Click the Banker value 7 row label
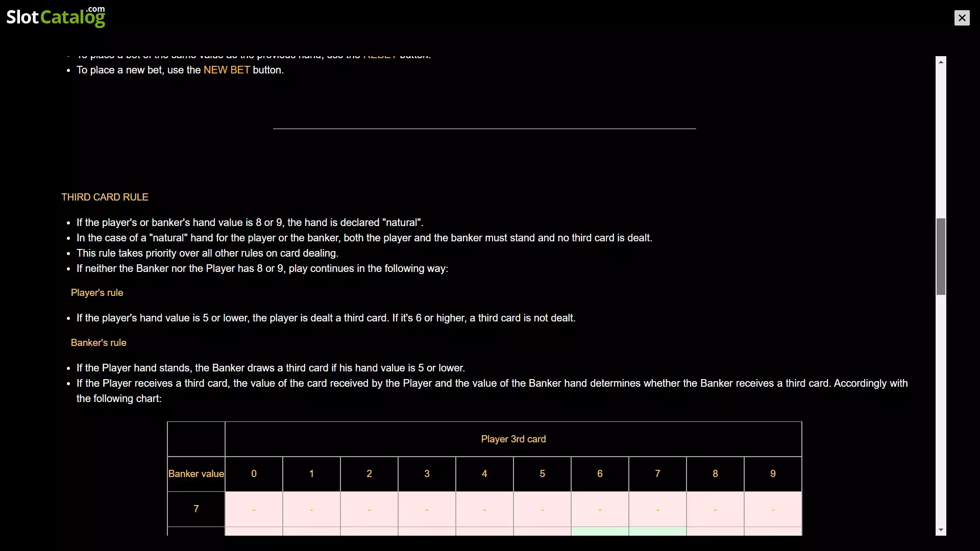980x551 pixels. (x=196, y=509)
